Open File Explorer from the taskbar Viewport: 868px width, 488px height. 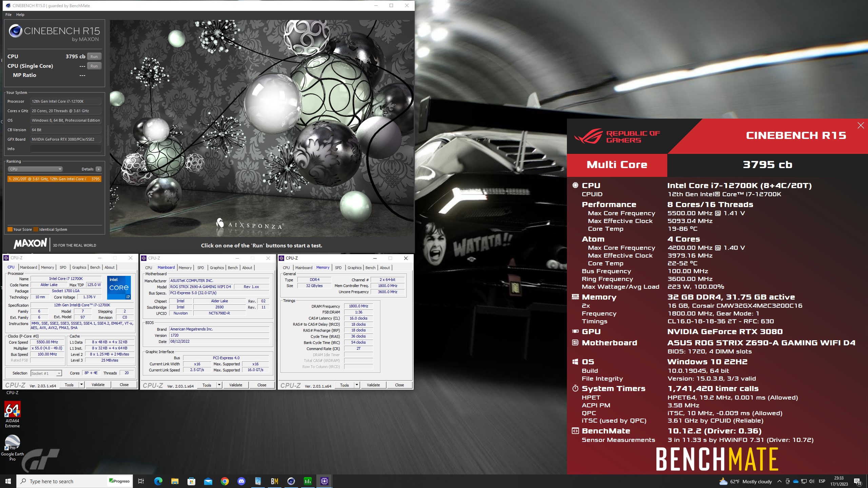point(175,481)
